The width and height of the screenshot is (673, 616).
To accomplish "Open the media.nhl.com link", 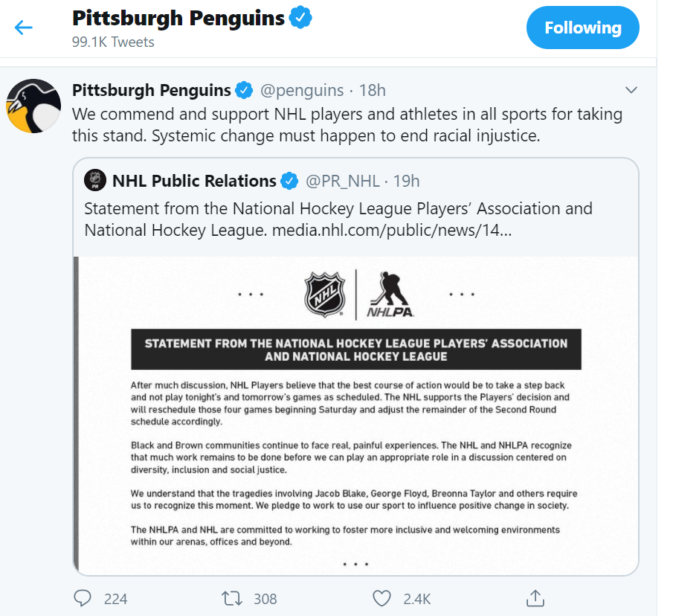I will point(392,230).
